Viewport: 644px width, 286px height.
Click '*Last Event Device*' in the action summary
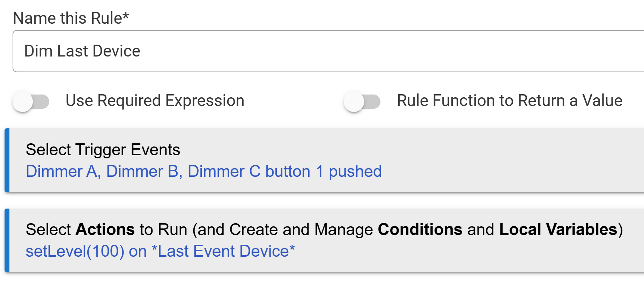[x=223, y=251]
